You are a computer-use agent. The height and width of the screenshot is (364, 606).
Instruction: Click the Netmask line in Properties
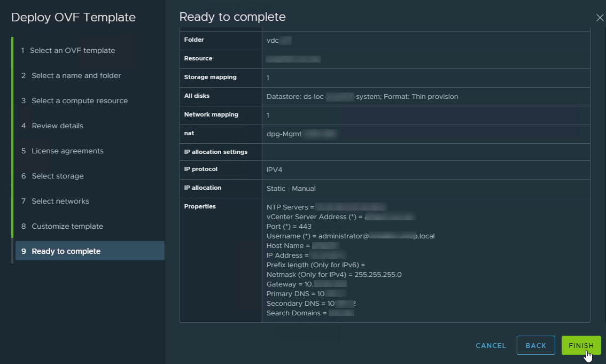(x=333, y=274)
